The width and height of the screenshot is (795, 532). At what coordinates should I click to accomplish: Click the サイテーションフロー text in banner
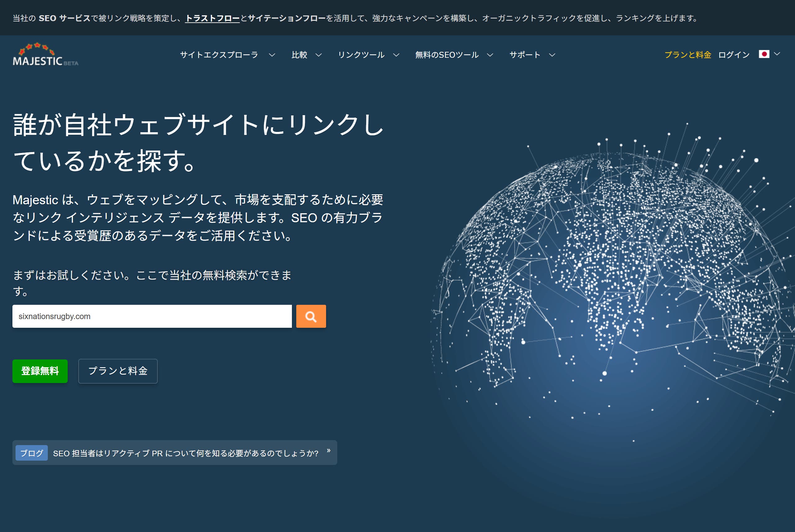click(x=287, y=18)
